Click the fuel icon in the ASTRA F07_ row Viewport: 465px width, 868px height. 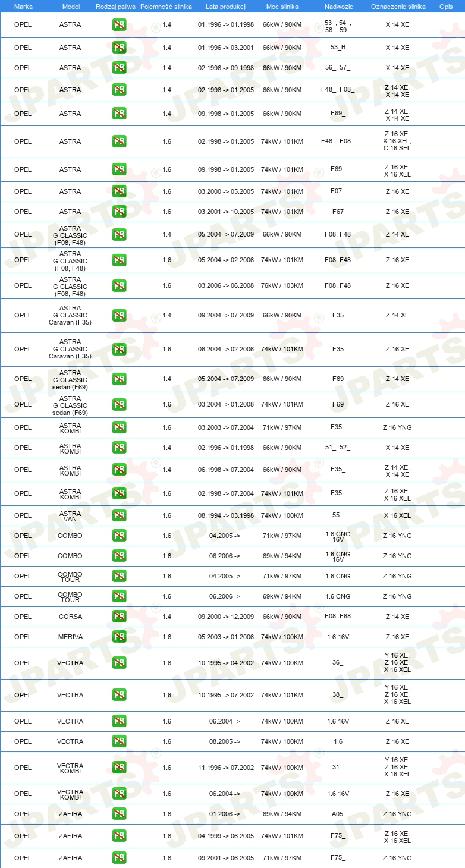point(120,191)
